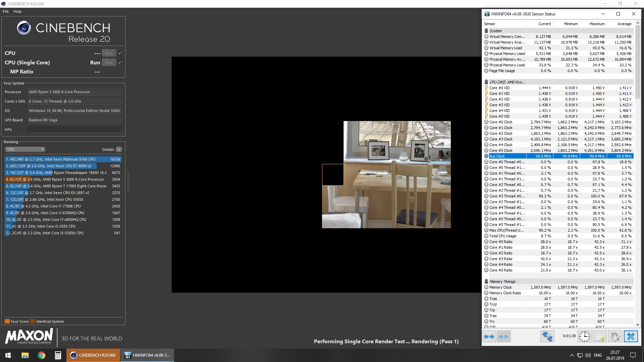Click the HWiNFO collapse columns arrows icon
Viewport: 644px width, 362px height.
tap(503, 337)
